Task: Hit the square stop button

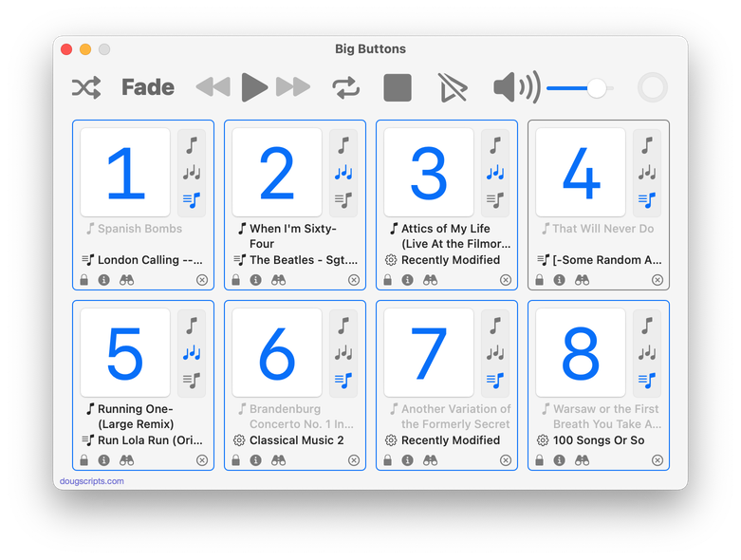Action: [398, 87]
